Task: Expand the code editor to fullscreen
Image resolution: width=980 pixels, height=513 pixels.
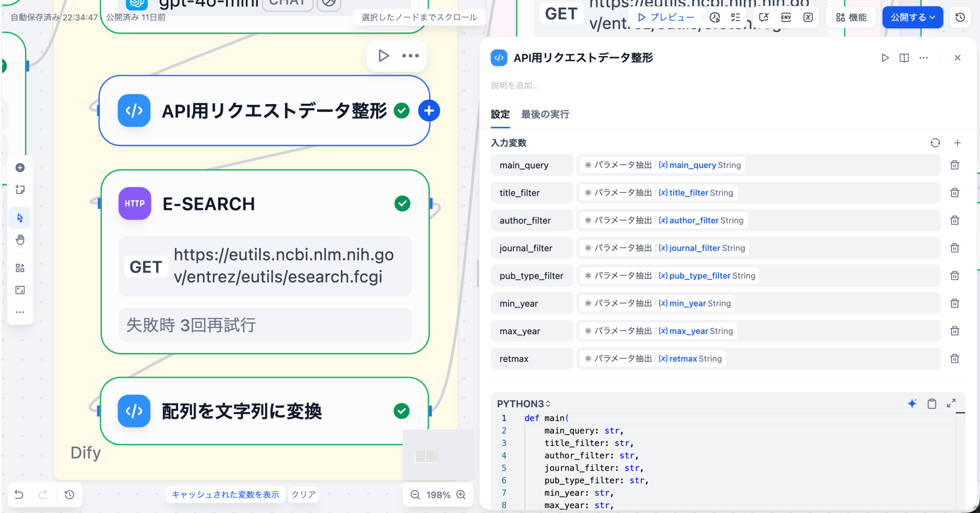Action: coord(951,403)
